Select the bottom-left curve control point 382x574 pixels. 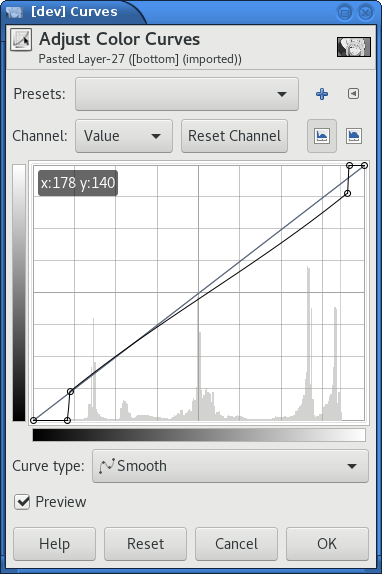[x=34, y=420]
